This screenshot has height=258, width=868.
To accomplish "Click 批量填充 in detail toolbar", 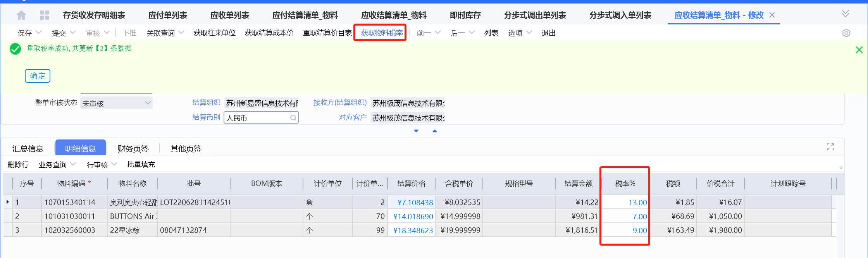I will point(141,165).
